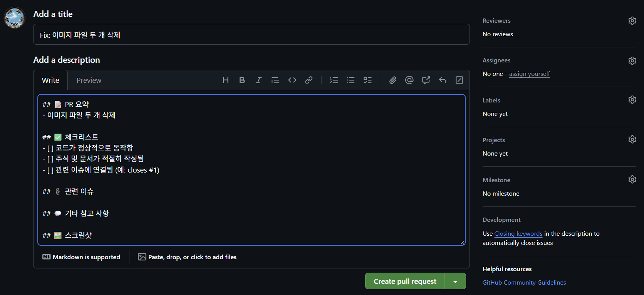Screen dimensions: 644x295
Task: Switch to the Preview tab
Action: click(x=89, y=80)
